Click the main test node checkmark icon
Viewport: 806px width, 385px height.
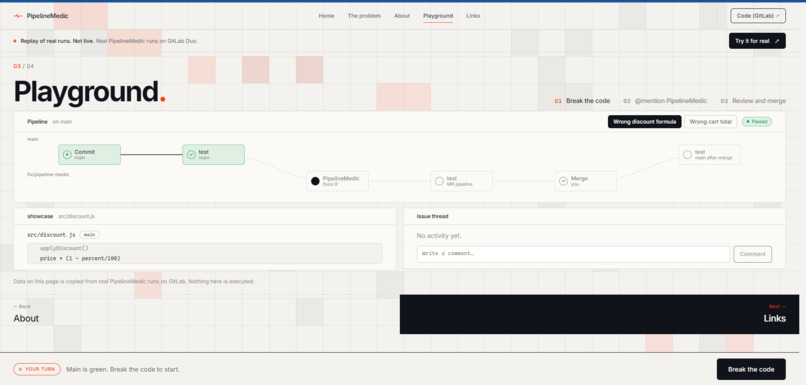(x=191, y=155)
